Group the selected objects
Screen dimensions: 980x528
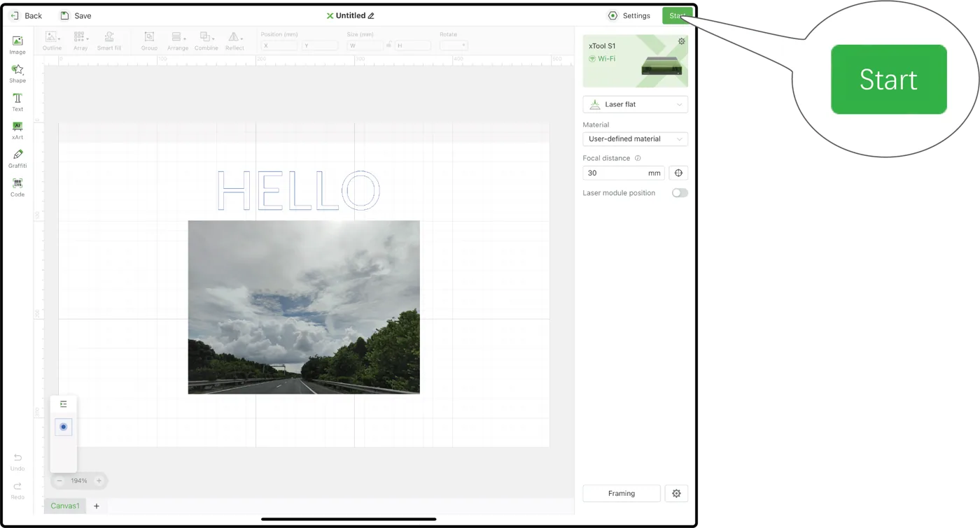[149, 41]
